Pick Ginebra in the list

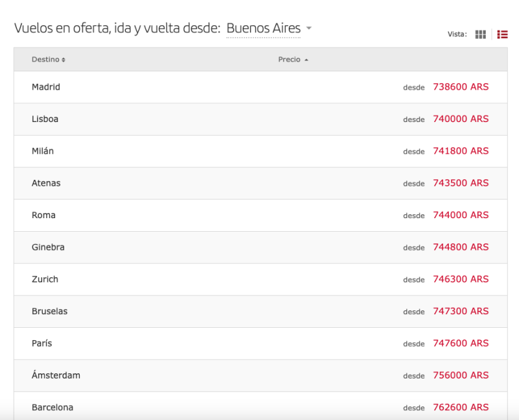(48, 247)
